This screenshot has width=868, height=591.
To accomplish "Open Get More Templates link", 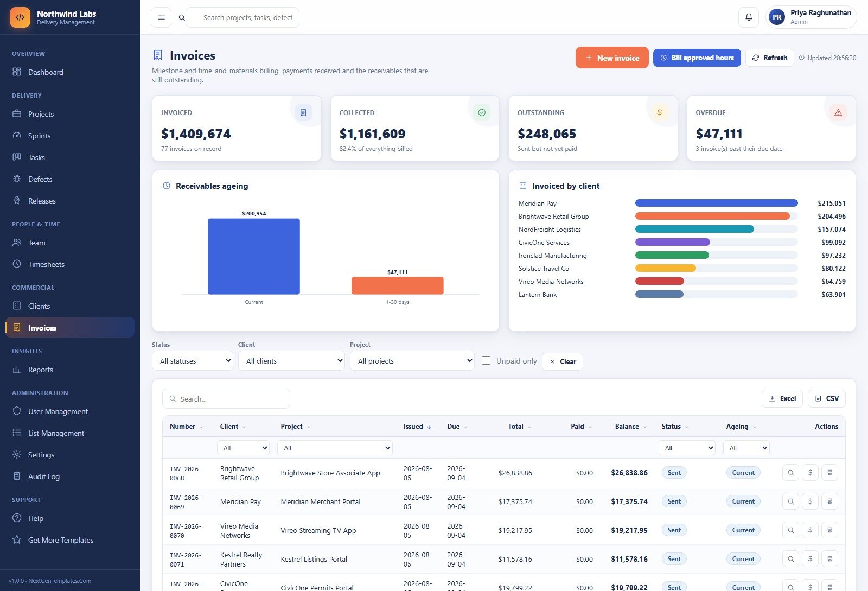I will click(70, 540).
